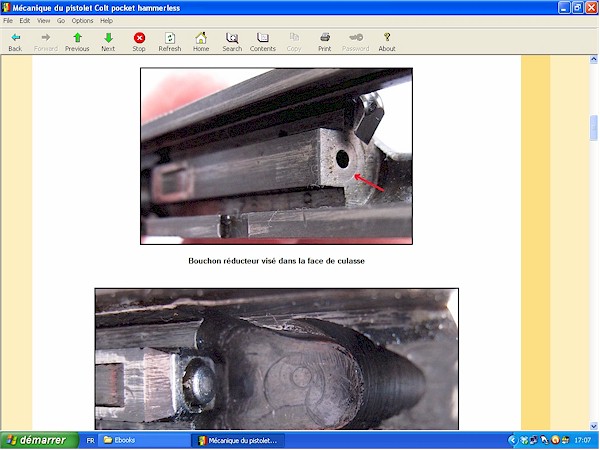
Task: Click the démarrer Start button
Action: pyautogui.click(x=36, y=440)
